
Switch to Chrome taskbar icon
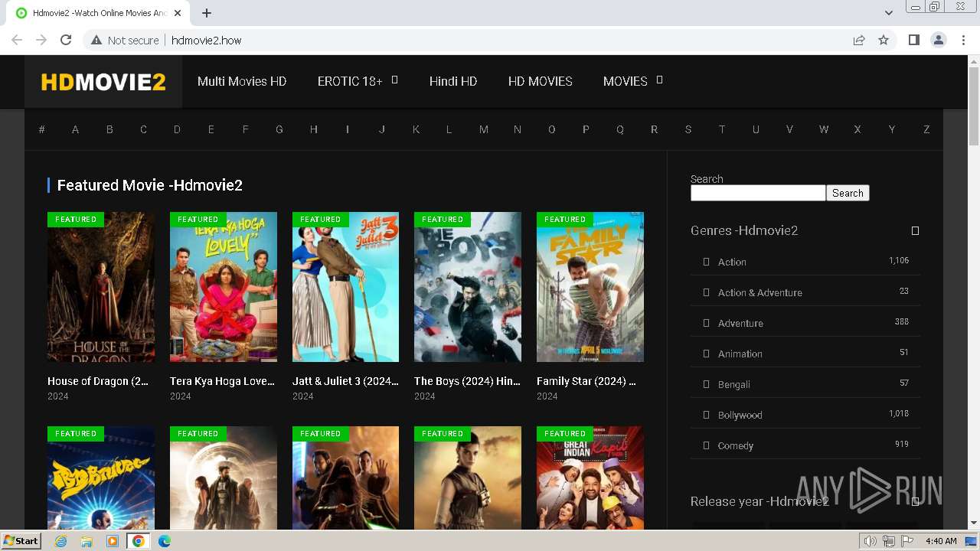138,541
